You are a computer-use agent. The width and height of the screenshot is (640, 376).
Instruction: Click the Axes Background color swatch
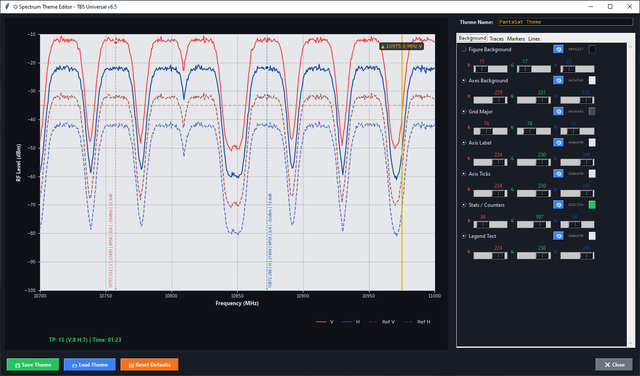(592, 80)
